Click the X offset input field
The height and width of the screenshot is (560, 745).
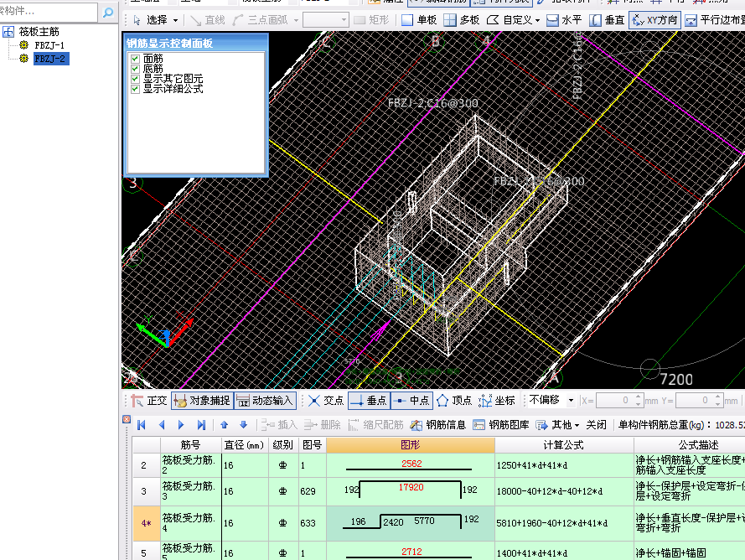616,401
